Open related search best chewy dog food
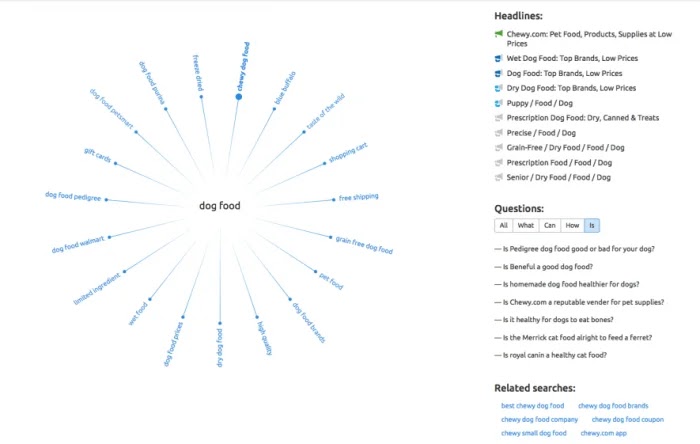 tap(532, 406)
